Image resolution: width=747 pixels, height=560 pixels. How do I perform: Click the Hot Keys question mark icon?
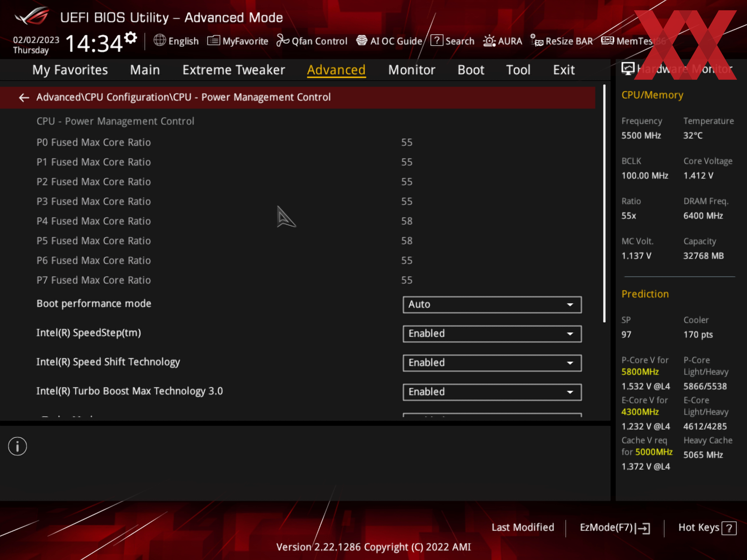tap(729, 528)
